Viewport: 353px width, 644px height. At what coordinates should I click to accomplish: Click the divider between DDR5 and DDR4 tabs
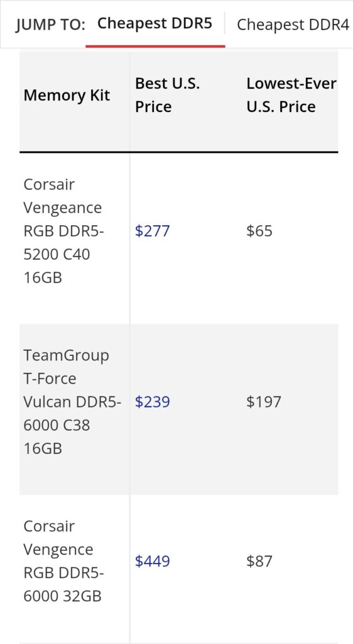point(225,23)
